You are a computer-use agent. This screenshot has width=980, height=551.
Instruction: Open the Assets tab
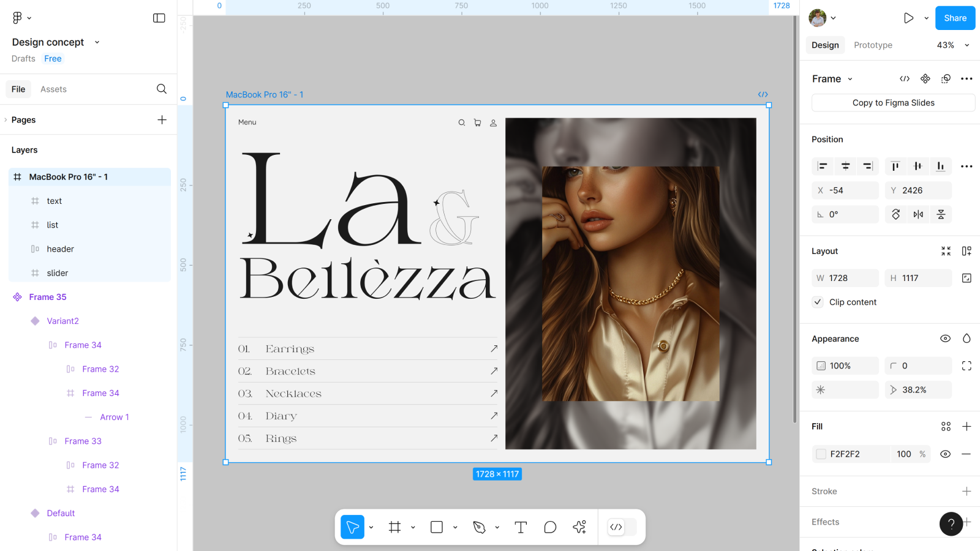click(53, 89)
